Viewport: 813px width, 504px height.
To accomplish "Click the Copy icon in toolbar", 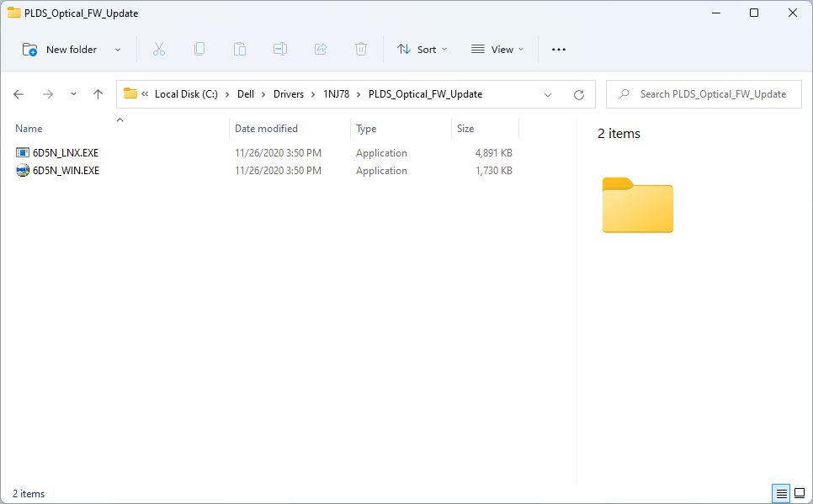I will (x=199, y=50).
